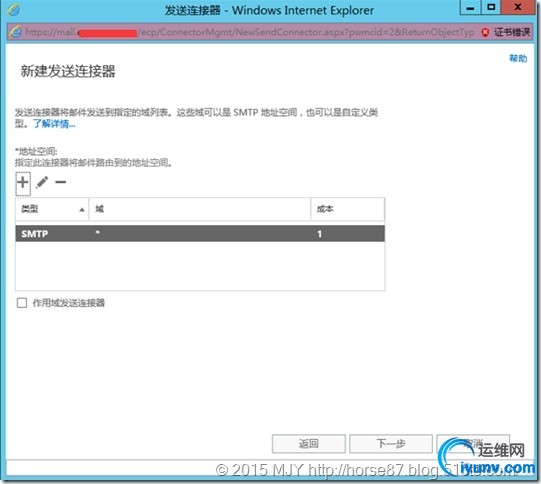Click the asterisk domain cell in the SMTP row

(x=98, y=233)
